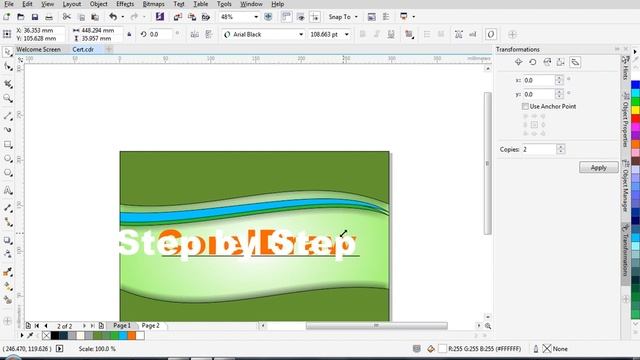The height and width of the screenshot is (360, 640).
Task: Open Skew tab in Transformations docker
Action: tap(575, 62)
